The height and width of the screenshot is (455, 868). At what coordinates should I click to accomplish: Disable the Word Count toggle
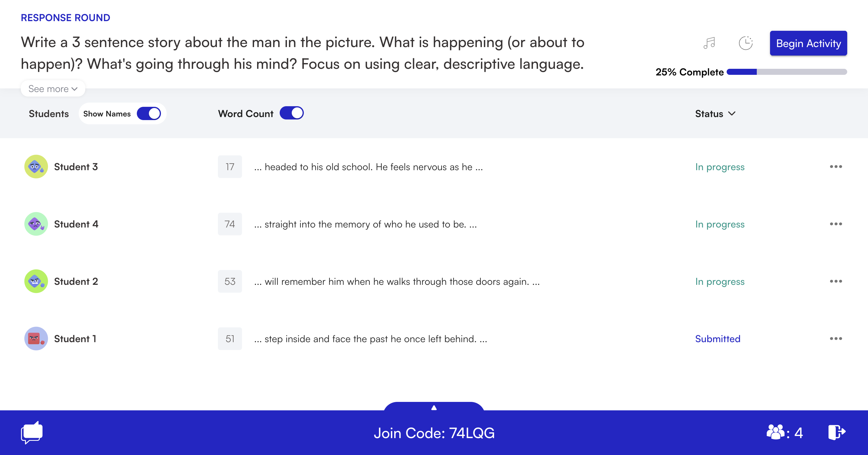[291, 113]
